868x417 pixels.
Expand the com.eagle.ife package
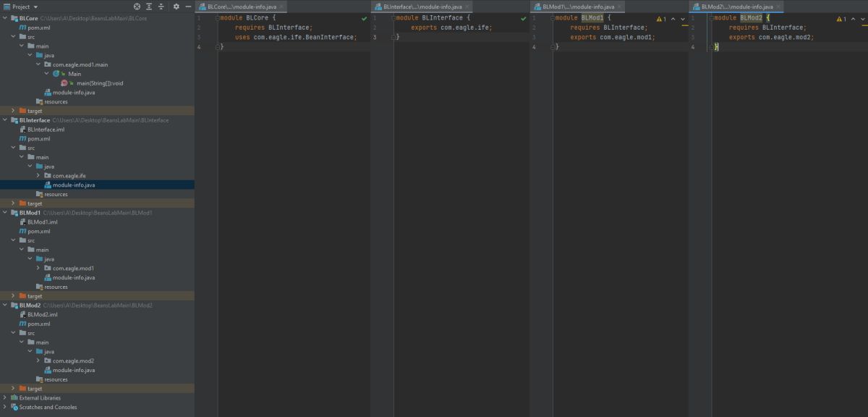(39, 176)
